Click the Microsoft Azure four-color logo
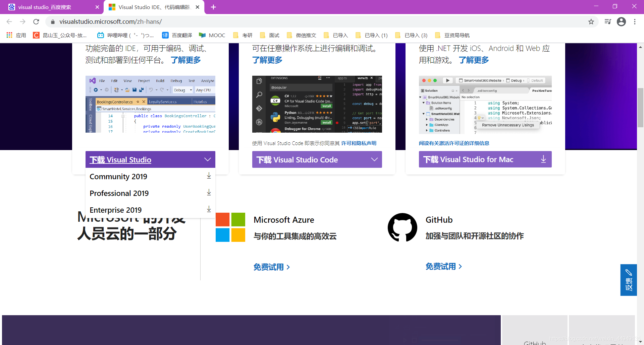Viewport: 644px width, 345px height. coord(230,227)
